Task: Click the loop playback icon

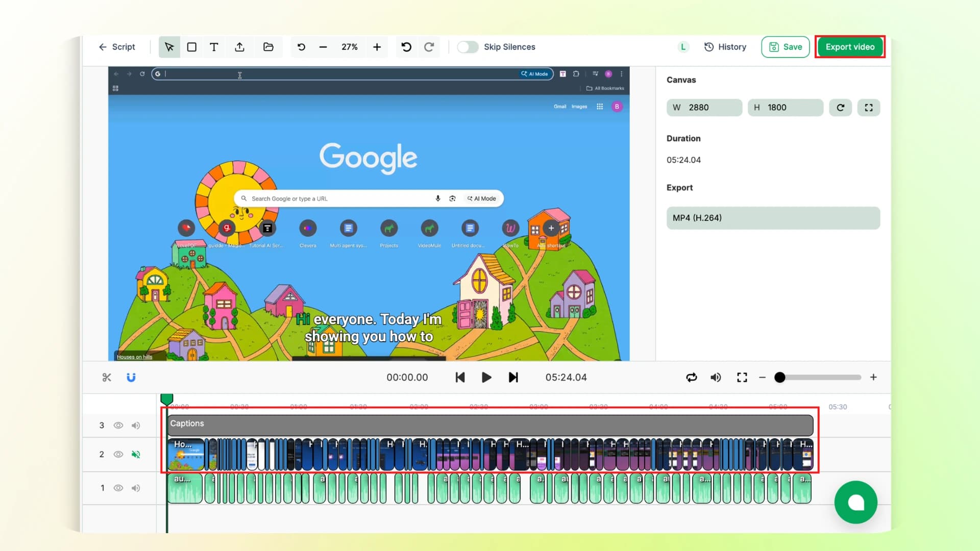Action: pyautogui.click(x=692, y=378)
